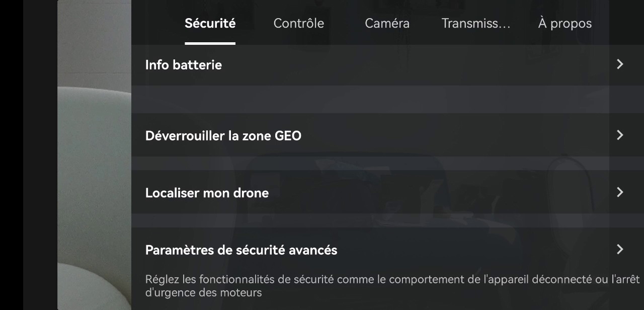Open the Paramètres de sécurité avancés heading
The image size is (644, 310).
coord(241,250)
